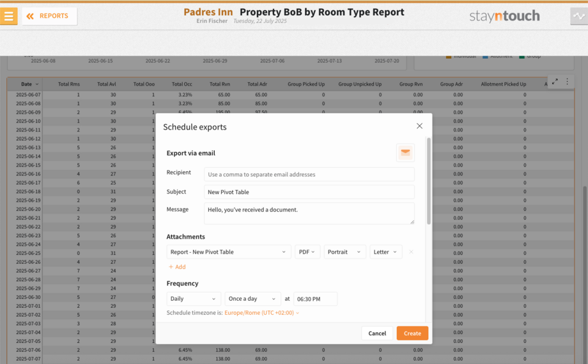This screenshot has width=588, height=364.
Task: Click the orange email envelope icon
Action: (x=405, y=153)
